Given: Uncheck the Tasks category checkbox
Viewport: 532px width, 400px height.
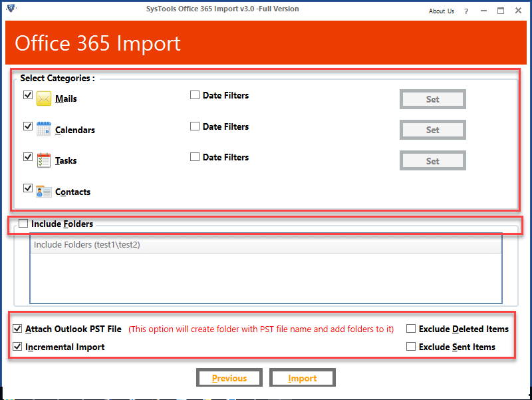Looking at the screenshot, I should tap(28, 156).
